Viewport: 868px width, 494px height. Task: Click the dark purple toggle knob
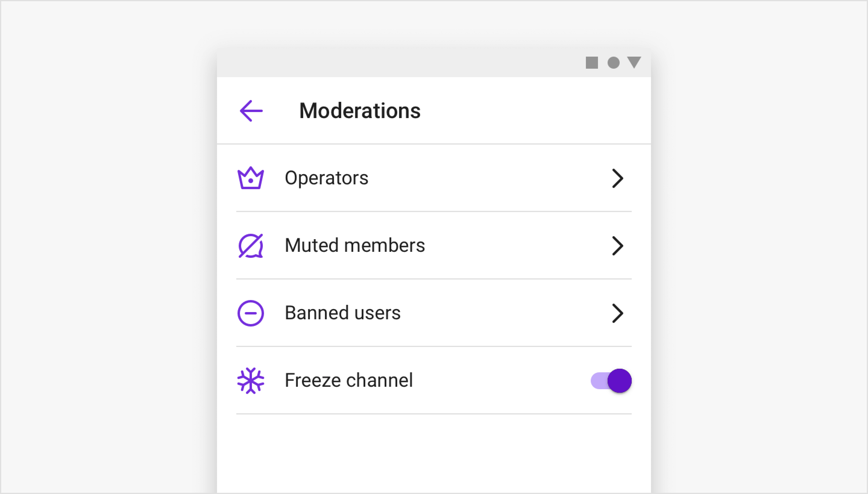tap(620, 380)
